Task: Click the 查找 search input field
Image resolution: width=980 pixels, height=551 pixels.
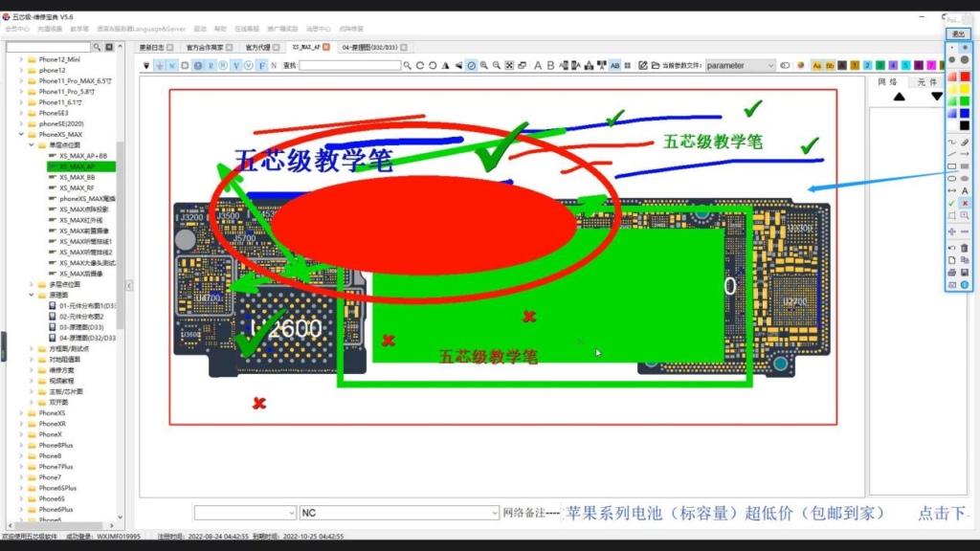Action: pos(350,65)
